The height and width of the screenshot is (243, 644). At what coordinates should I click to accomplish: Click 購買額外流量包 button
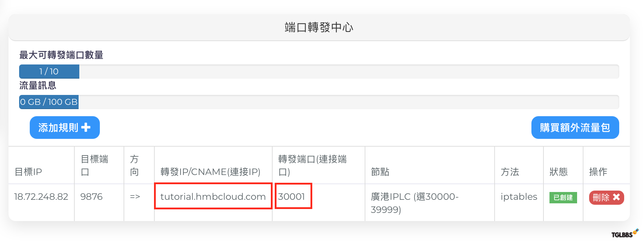coord(575,128)
